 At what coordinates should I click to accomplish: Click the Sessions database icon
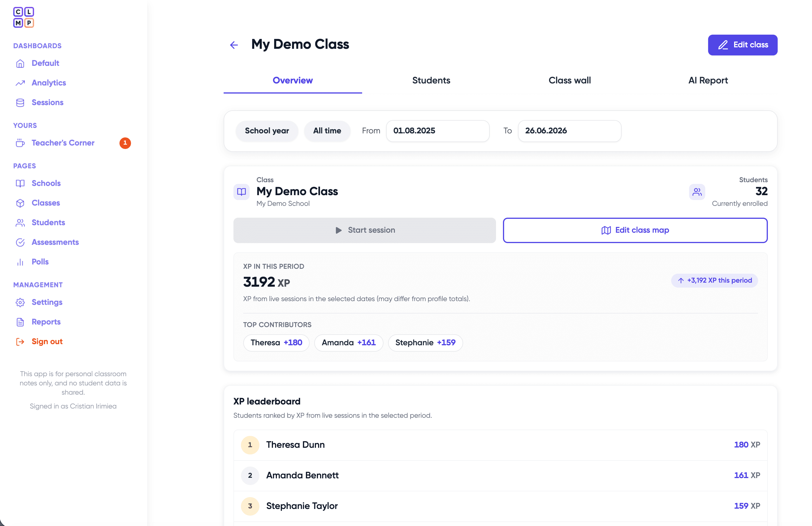pyautogui.click(x=20, y=103)
